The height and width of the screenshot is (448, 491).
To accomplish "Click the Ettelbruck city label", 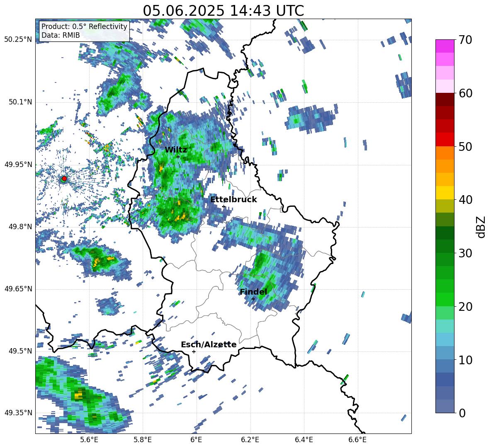I will tap(233, 199).
